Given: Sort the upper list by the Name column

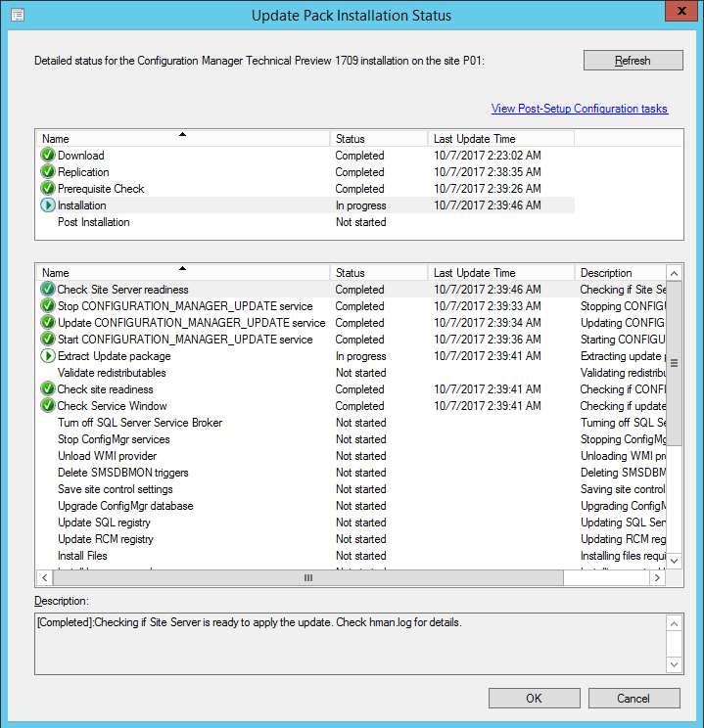Looking at the screenshot, I should point(183,139).
